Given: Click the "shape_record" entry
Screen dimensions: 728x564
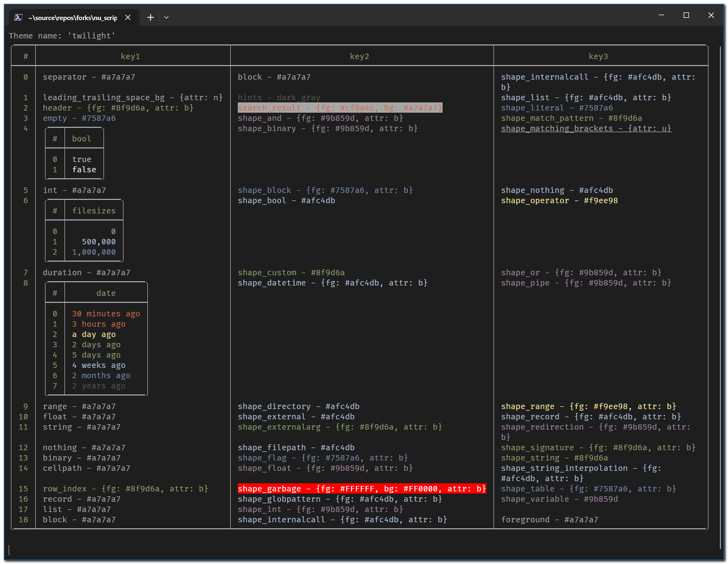Looking at the screenshot, I should [591, 417].
